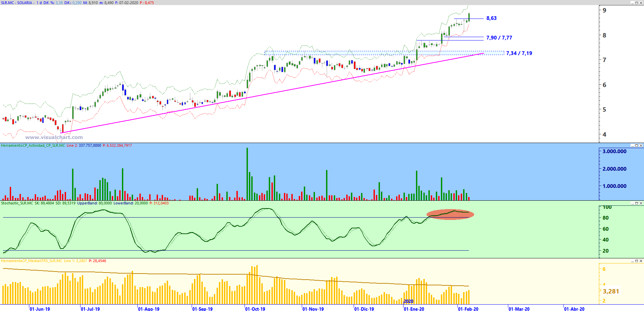Click the 01-Sep-19 date axis label
This screenshot has width=644, height=311.
[202, 309]
